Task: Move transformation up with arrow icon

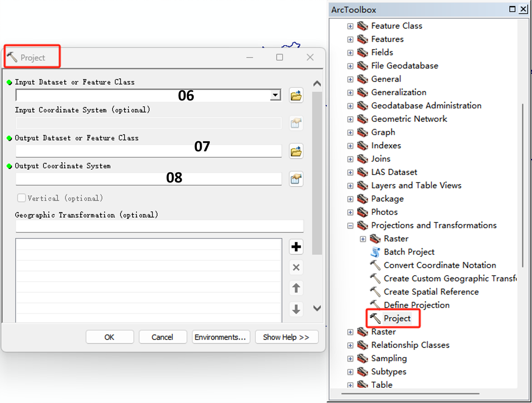Action: (x=296, y=288)
